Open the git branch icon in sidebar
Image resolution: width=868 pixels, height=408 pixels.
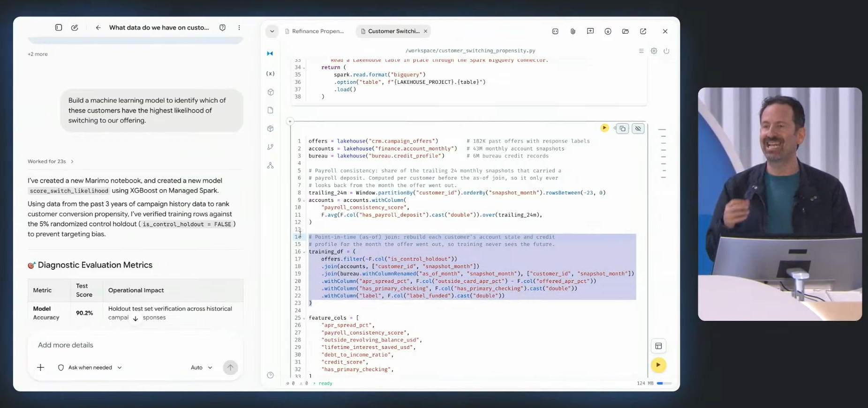[271, 147]
